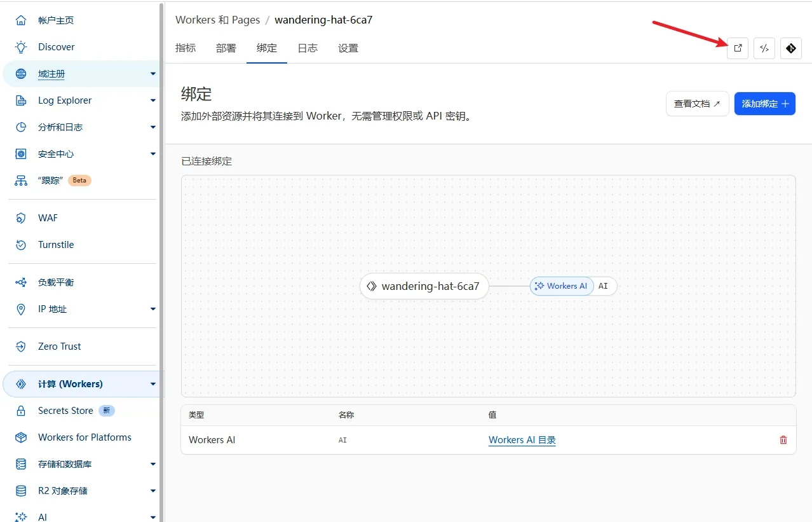Expand the AI sidebar menu arrow
Image resolution: width=812 pixels, height=522 pixels.
tap(153, 517)
